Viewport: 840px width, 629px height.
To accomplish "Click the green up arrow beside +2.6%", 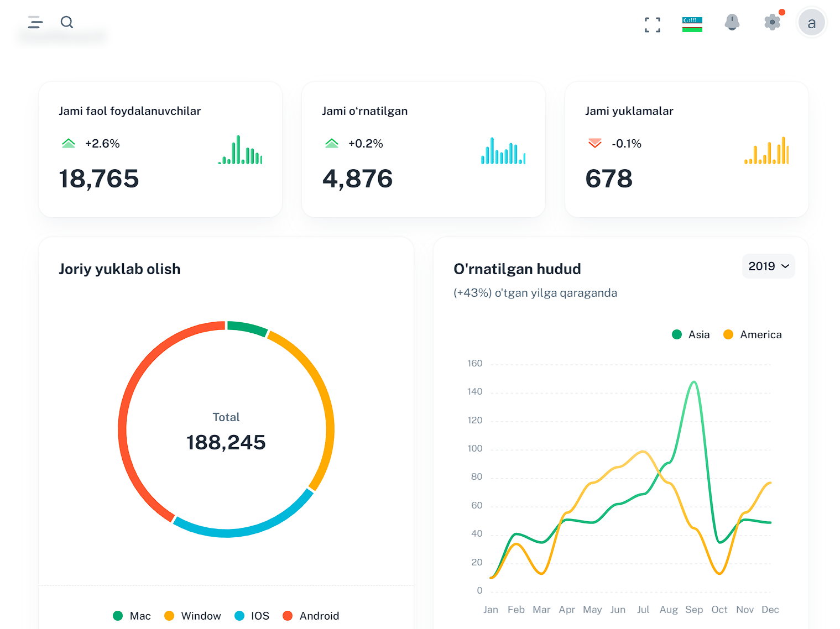I will pyautogui.click(x=69, y=144).
